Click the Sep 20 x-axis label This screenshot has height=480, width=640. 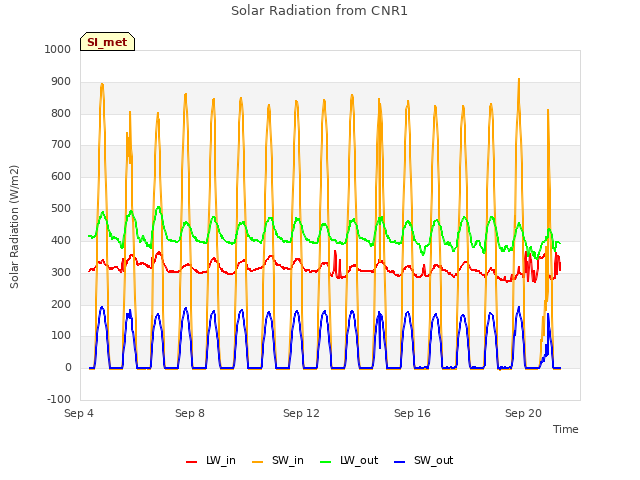pos(523,413)
